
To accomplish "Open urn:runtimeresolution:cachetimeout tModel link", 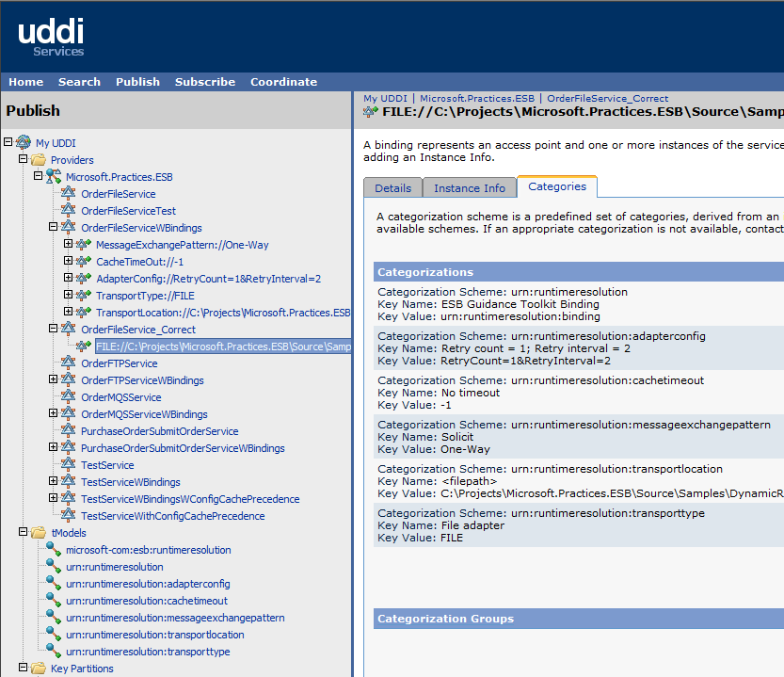I will (x=147, y=601).
